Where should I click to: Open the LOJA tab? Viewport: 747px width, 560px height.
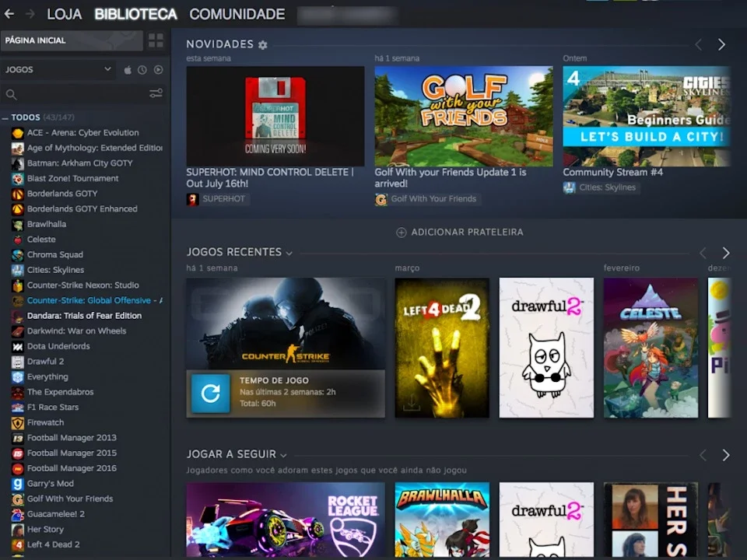click(65, 14)
